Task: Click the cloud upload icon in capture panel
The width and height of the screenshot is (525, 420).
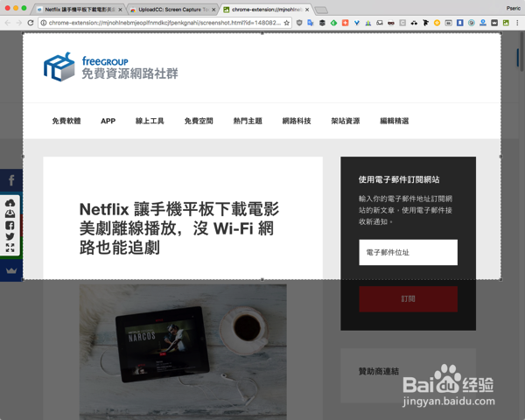Action: [x=10, y=203]
